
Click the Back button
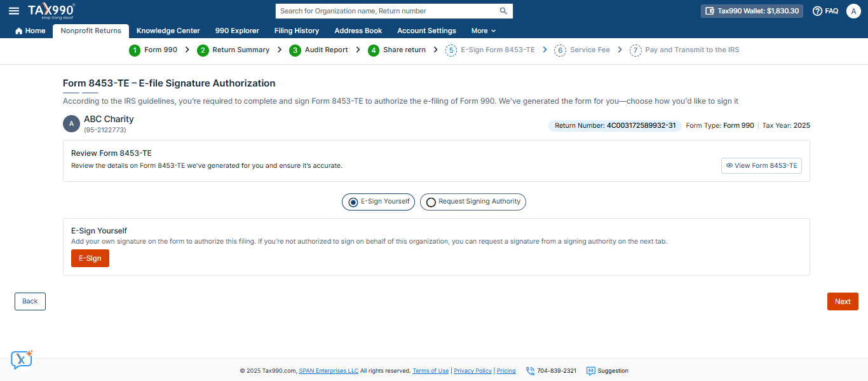pyautogui.click(x=30, y=301)
